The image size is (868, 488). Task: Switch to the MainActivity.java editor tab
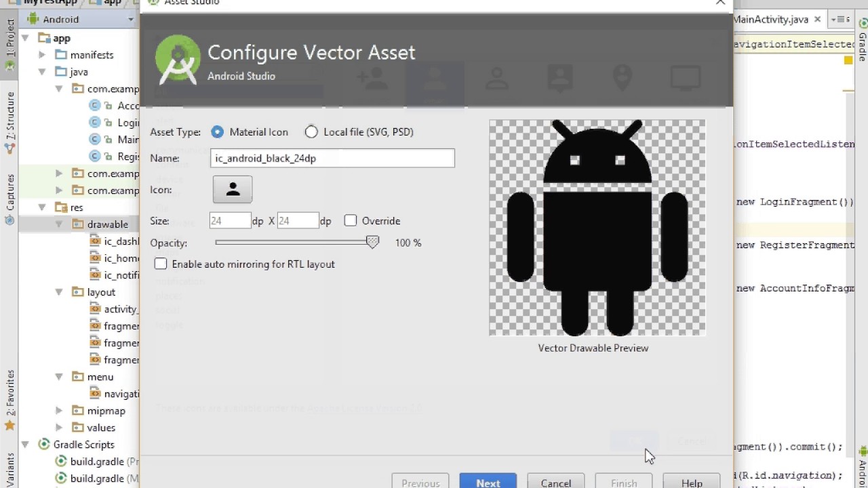776,19
